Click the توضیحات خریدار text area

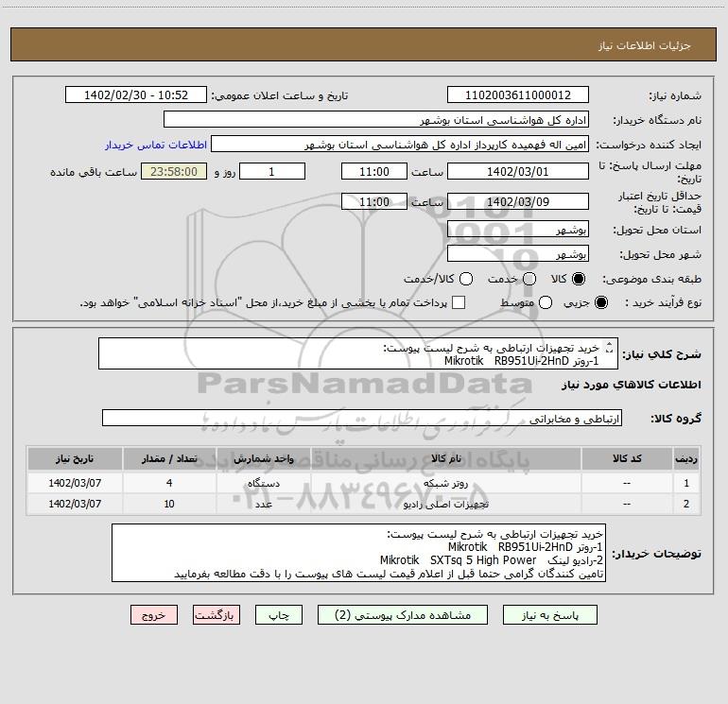[x=358, y=553]
